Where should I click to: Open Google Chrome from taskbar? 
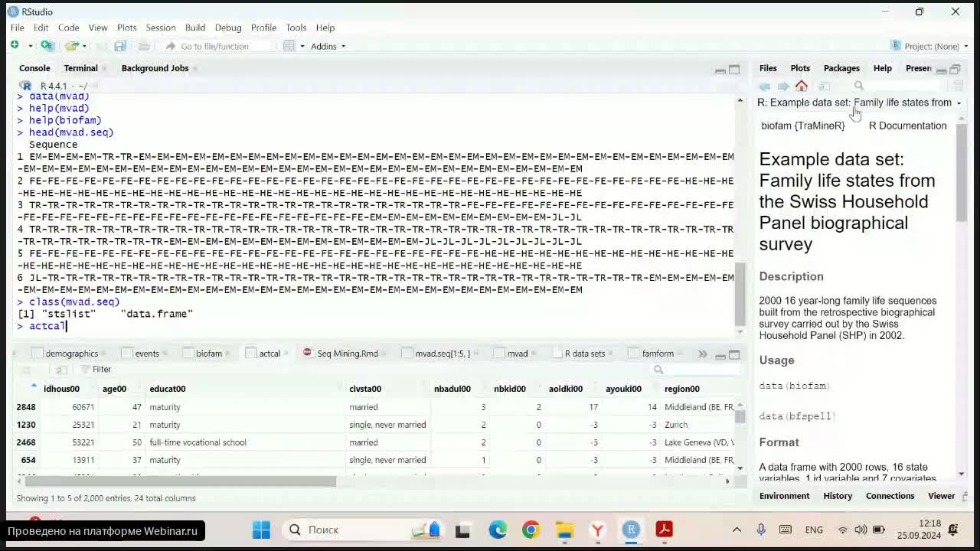click(x=531, y=530)
